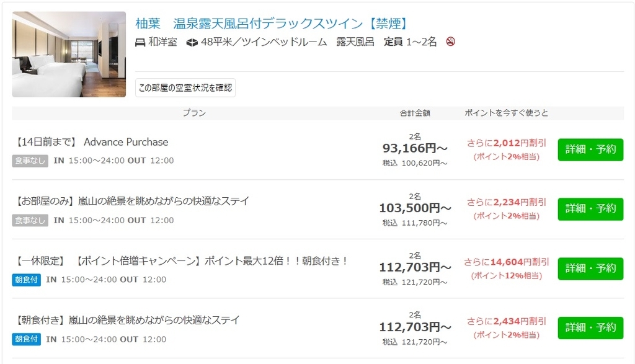Click tax-included price 税込 100,620円〜
The width and height of the screenshot is (635, 364).
pos(415,163)
